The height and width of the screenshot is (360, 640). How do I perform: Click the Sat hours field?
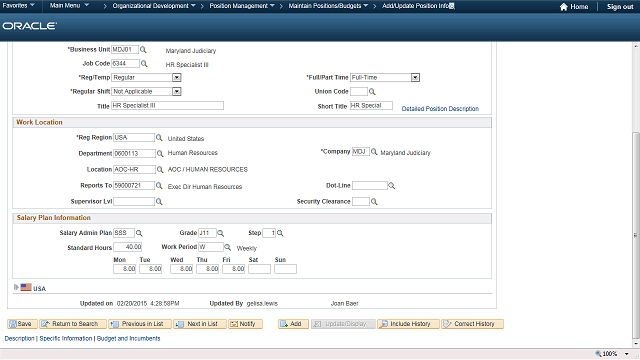coord(259,269)
